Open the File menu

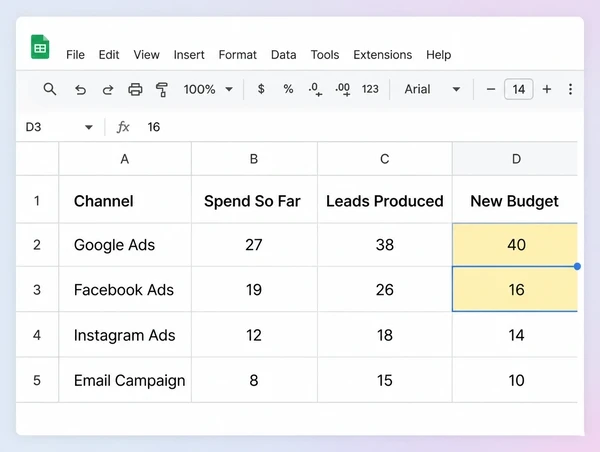[75, 55]
